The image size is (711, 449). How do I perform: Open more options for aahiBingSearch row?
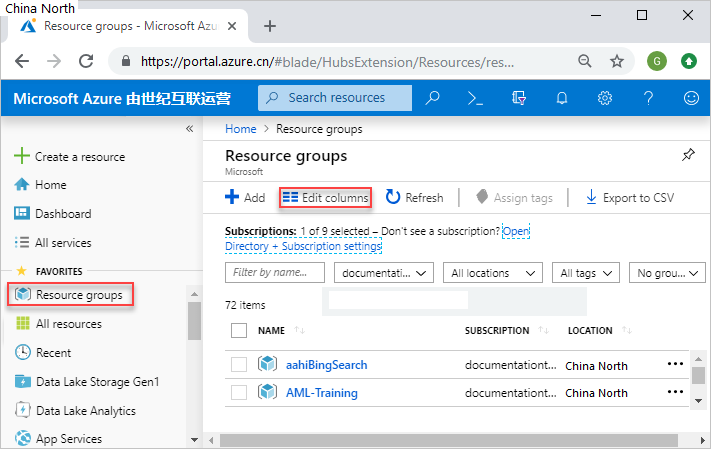(x=675, y=364)
